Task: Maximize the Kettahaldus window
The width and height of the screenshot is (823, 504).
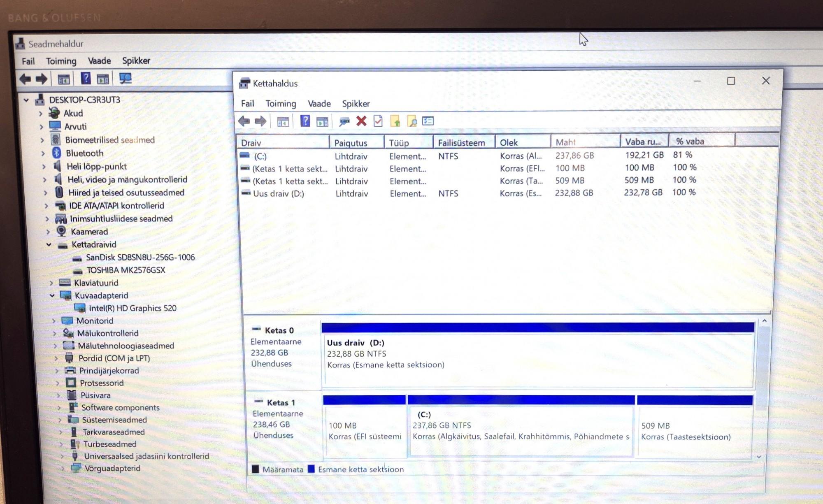Action: tap(731, 81)
